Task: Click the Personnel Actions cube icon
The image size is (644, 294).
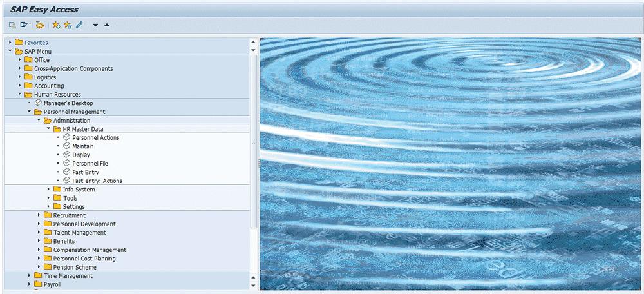Action: pos(67,137)
